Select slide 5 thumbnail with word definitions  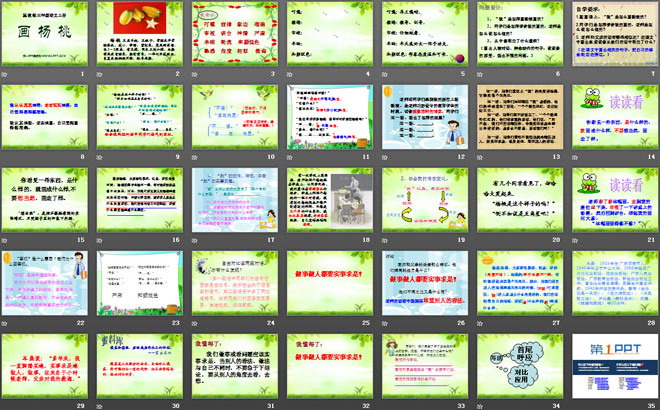pyautogui.click(x=425, y=34)
